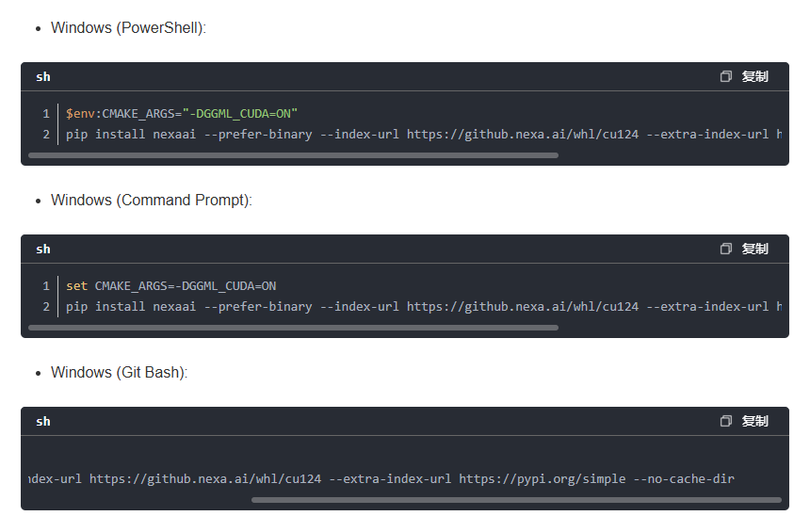Image resolution: width=810 pixels, height=532 pixels.
Task: Click the copy icon in the PowerShell code block
Action: (x=726, y=76)
